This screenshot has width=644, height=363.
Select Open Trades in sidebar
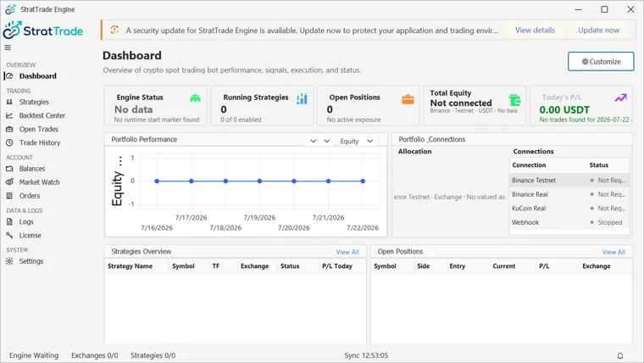39,129
